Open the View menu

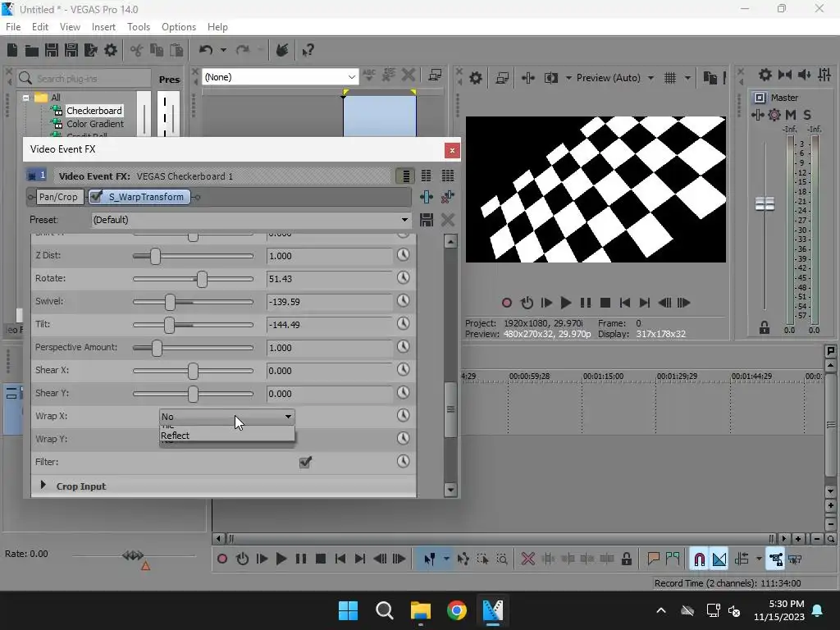[x=70, y=27]
